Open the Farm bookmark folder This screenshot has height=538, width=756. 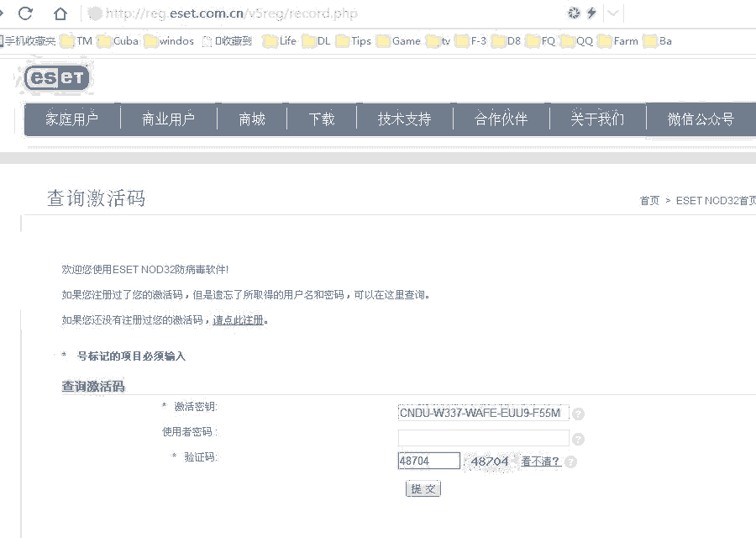618,41
